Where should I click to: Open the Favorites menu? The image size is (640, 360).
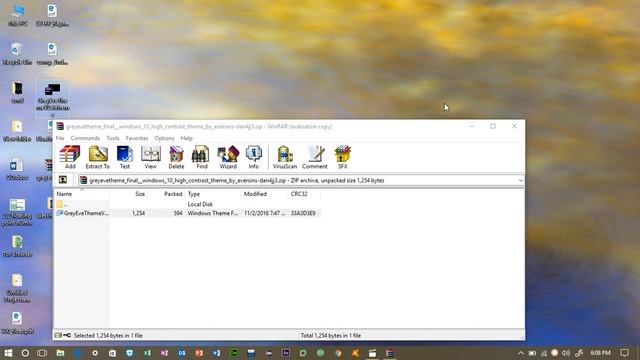point(137,138)
